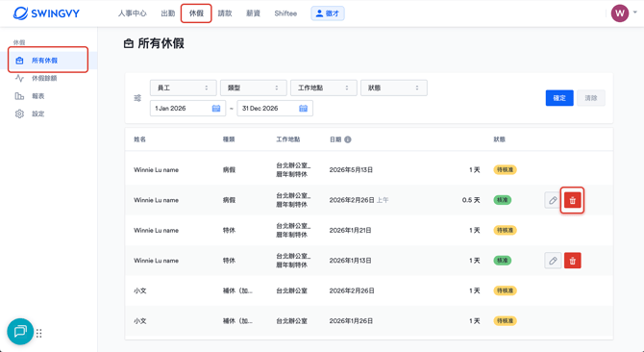Open the 工作地點 filter dropdown
This screenshot has width=644, height=352.
pyautogui.click(x=324, y=88)
